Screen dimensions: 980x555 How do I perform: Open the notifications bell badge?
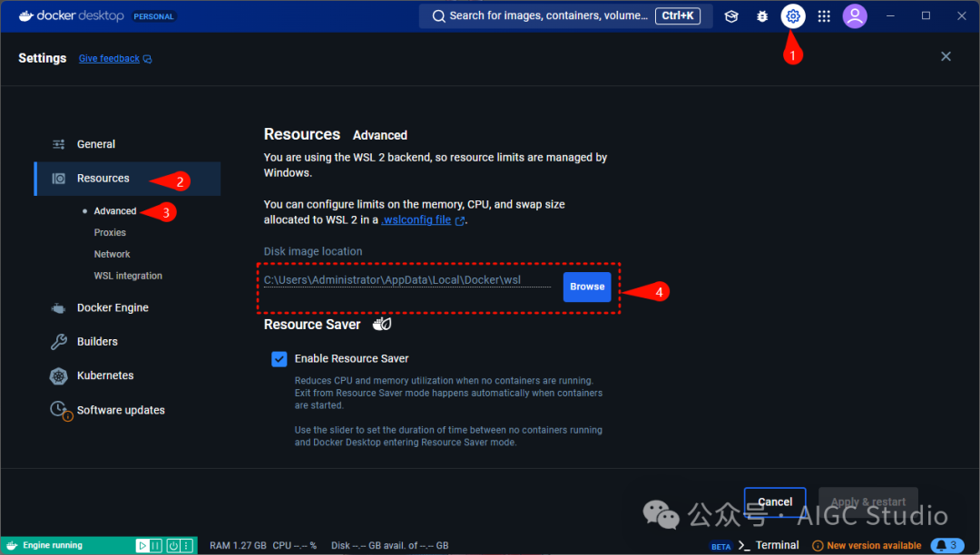tap(947, 545)
